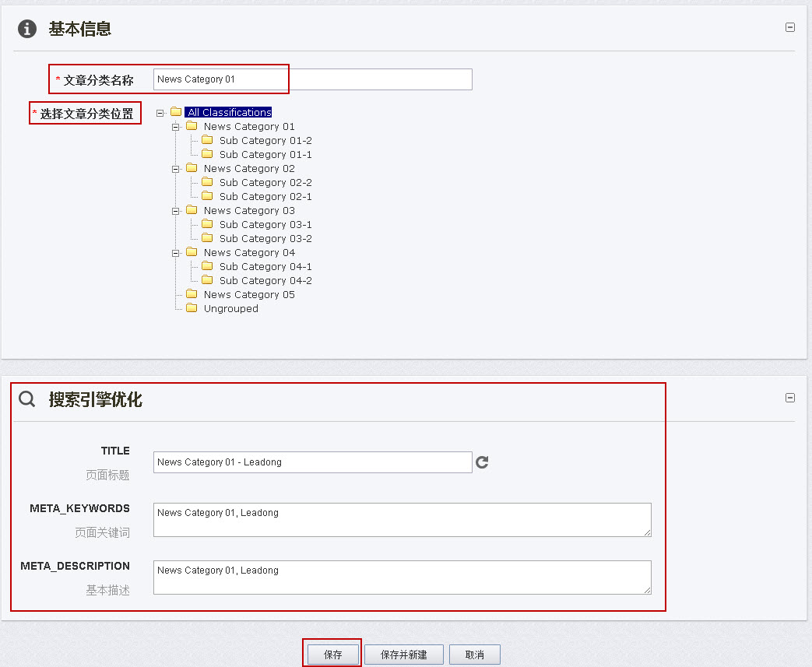The width and height of the screenshot is (812, 667).
Task: Select the News Category 04 tree item
Action: (x=249, y=252)
